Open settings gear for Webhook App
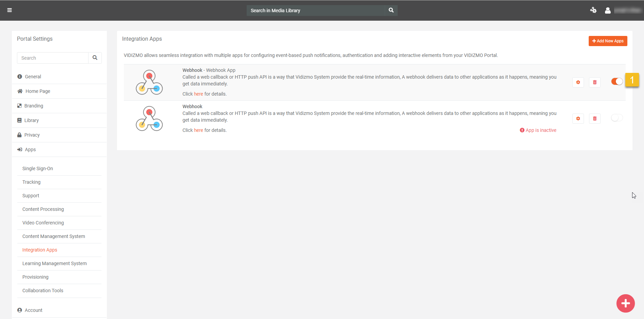 tap(578, 82)
